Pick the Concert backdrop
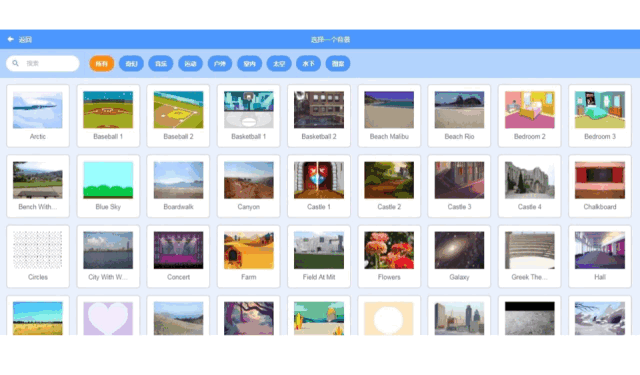Screen dimensions: 640x375 [178, 256]
